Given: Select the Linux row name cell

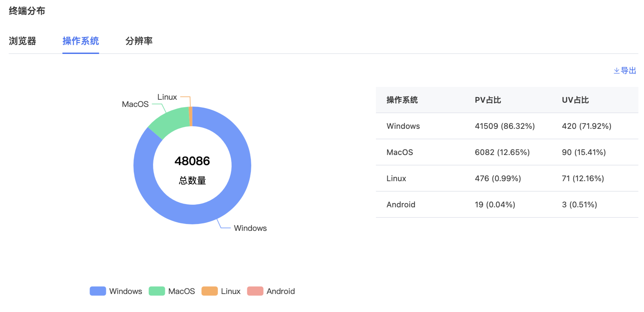Looking at the screenshot, I should pyautogui.click(x=396, y=179).
